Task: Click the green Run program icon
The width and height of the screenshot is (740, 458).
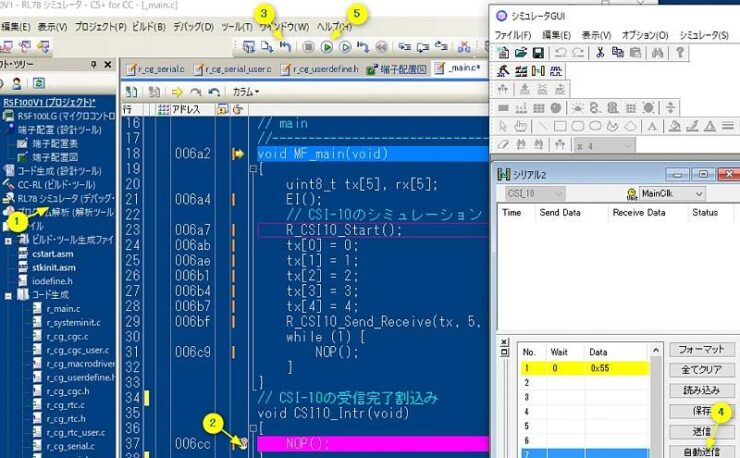Action: [x=326, y=46]
